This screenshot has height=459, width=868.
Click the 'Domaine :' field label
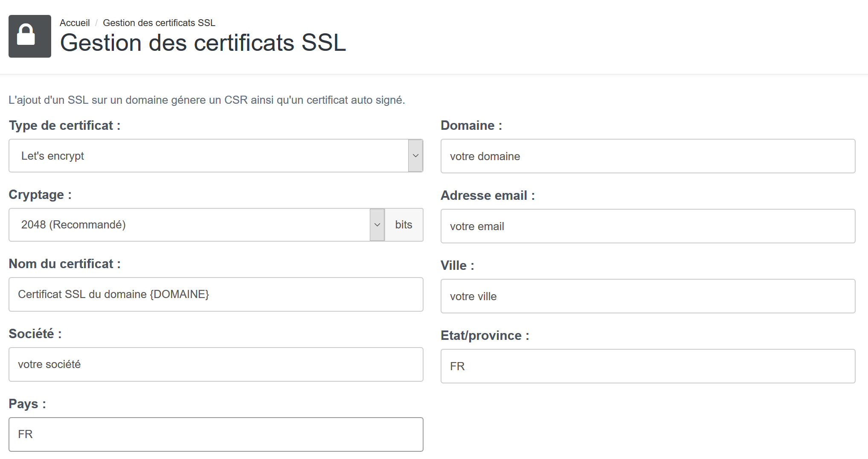click(471, 125)
